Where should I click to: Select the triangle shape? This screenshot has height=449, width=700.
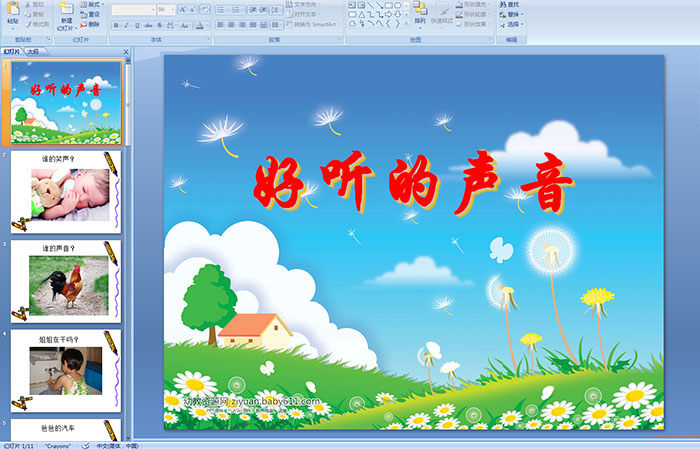(x=361, y=14)
